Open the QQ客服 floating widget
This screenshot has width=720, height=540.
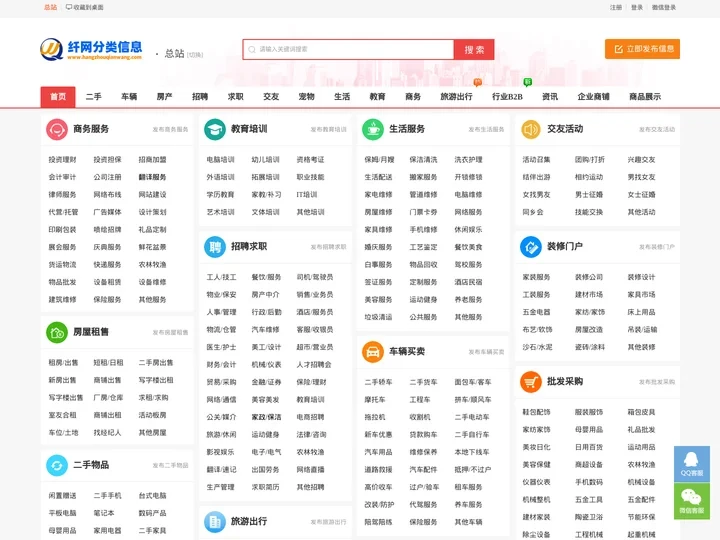[692, 464]
